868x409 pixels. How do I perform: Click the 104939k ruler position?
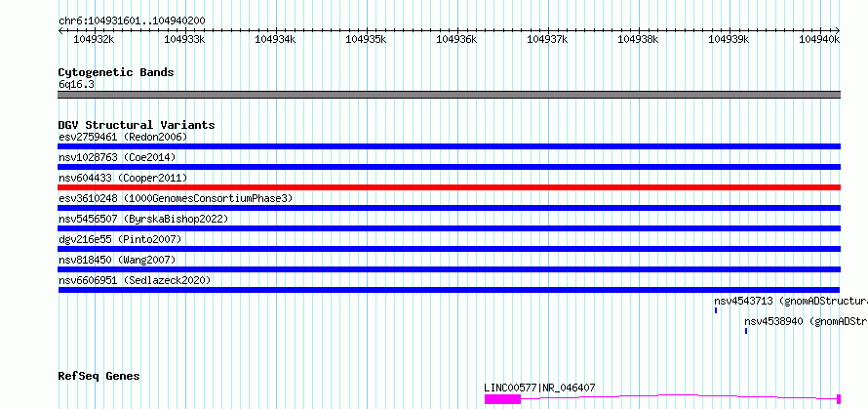[x=730, y=39]
